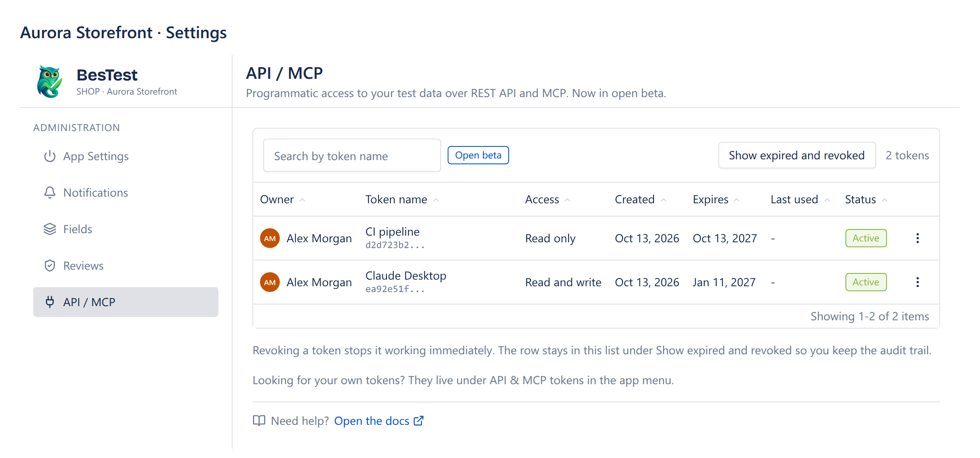Image resolution: width=980 pixels, height=458 pixels.
Task: Open the Fields settings page
Action: tap(125, 229)
